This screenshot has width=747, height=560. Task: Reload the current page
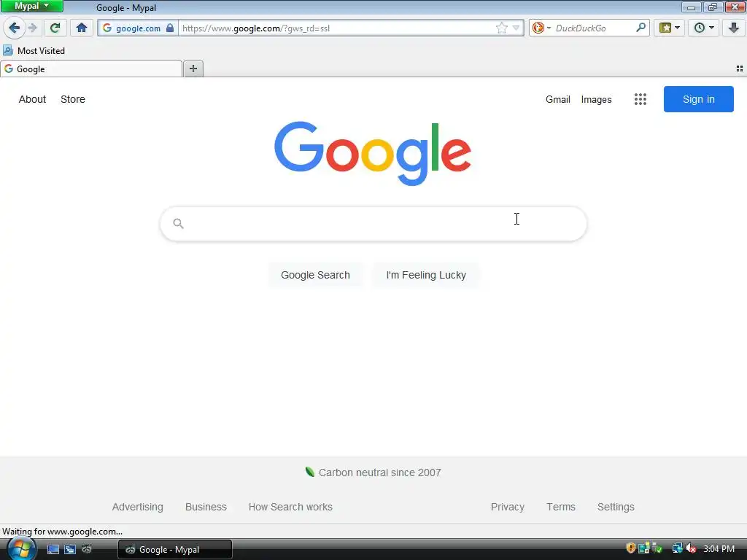pyautogui.click(x=55, y=28)
